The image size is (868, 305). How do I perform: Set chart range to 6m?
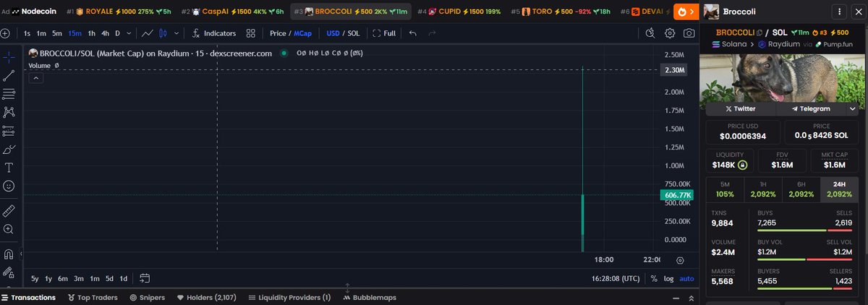(63, 278)
